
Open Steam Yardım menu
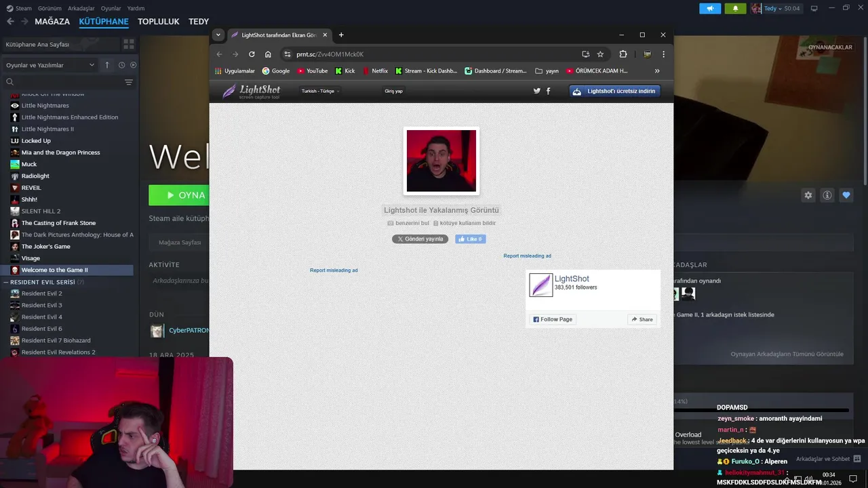136,8
